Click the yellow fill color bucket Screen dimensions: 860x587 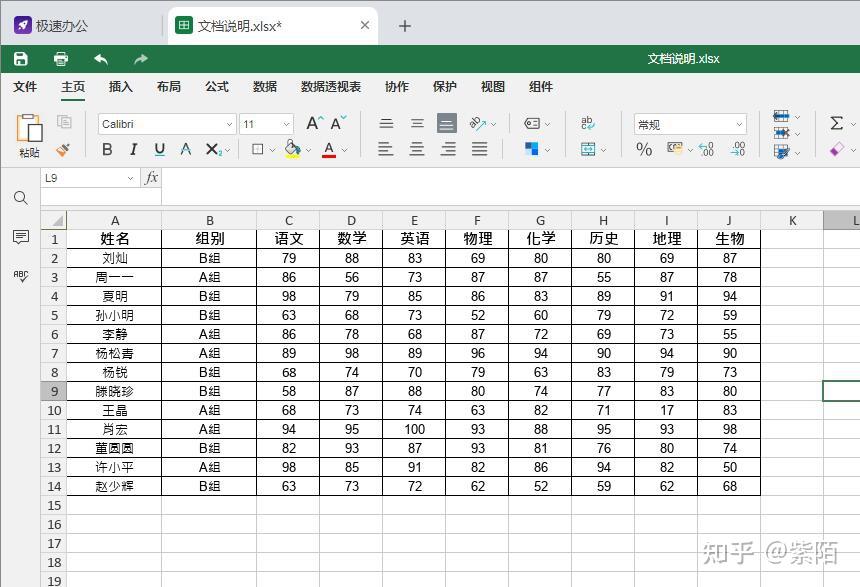point(292,148)
